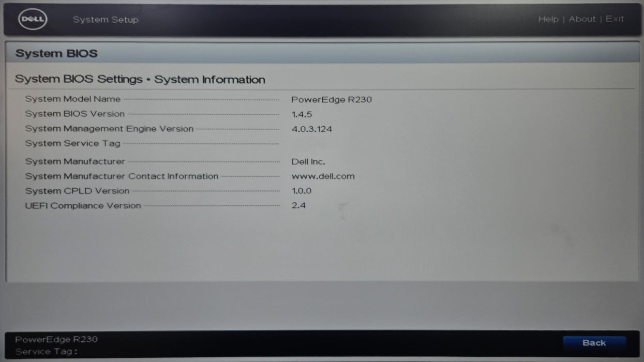The image size is (644, 362).
Task: Click the Dell Inc. value
Action: [308, 162]
